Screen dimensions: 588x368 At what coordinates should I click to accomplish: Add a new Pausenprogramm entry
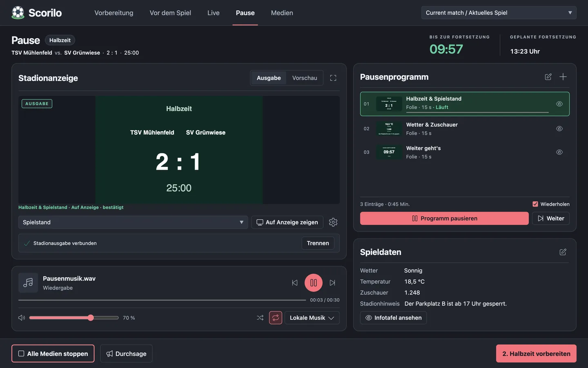click(563, 77)
